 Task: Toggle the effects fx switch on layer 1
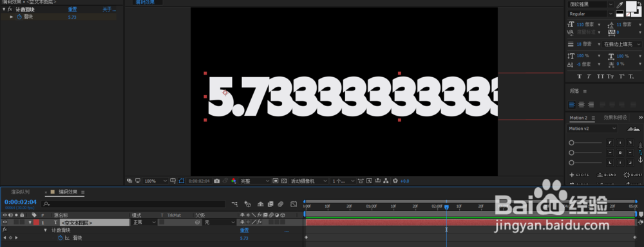tap(260, 222)
